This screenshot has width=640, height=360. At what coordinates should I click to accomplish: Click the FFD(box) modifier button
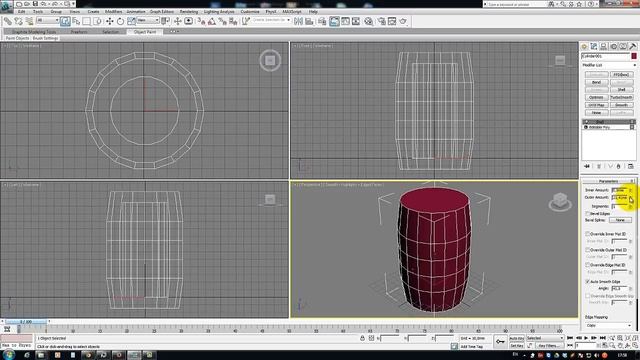621,75
